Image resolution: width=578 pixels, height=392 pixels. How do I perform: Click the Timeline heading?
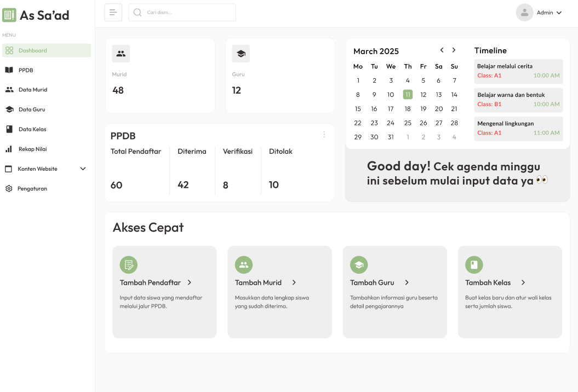(490, 50)
